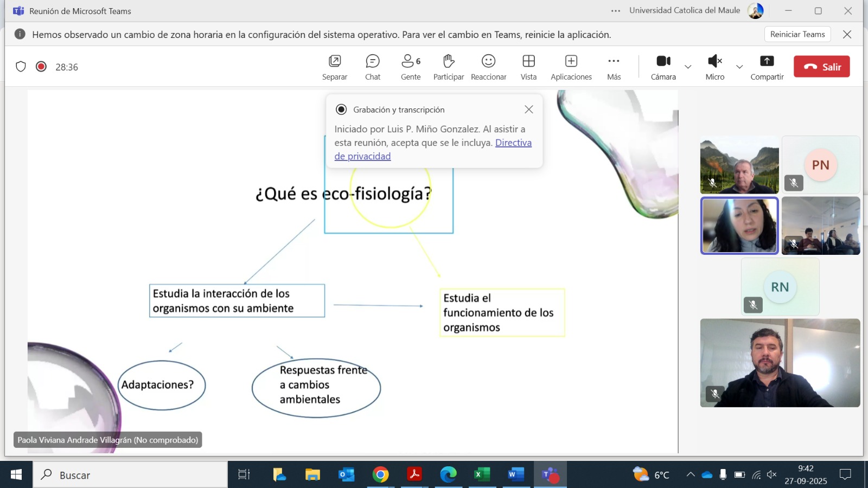Open the Reaccionar emoji menu
868x488 pixels.
pyautogui.click(x=488, y=67)
